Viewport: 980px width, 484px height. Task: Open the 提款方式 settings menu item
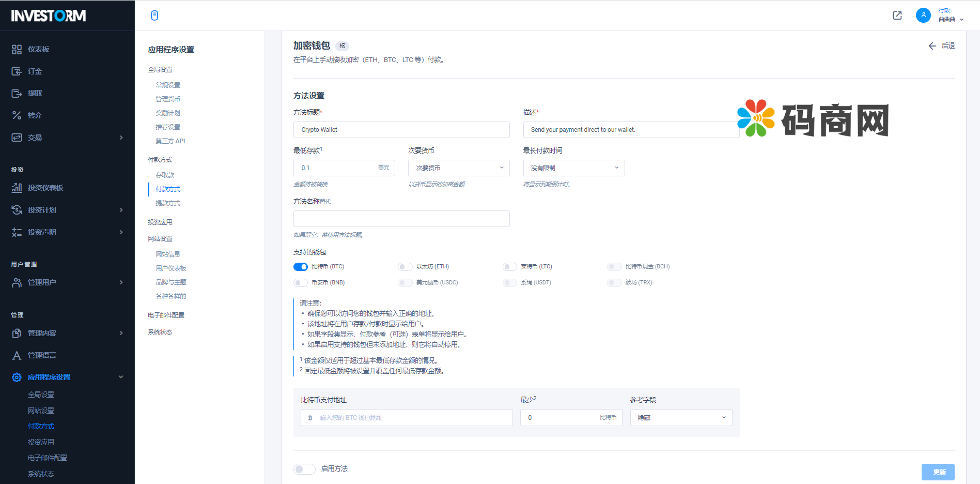[168, 203]
